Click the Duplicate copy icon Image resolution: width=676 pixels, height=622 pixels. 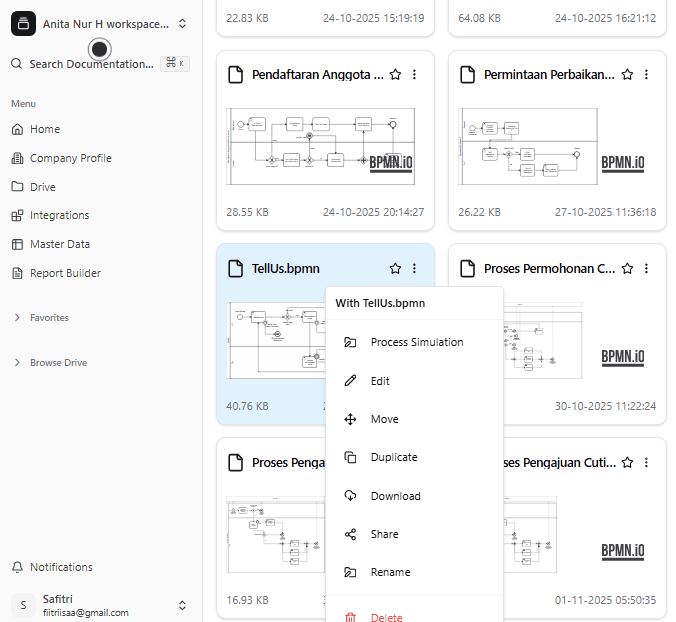pos(350,457)
